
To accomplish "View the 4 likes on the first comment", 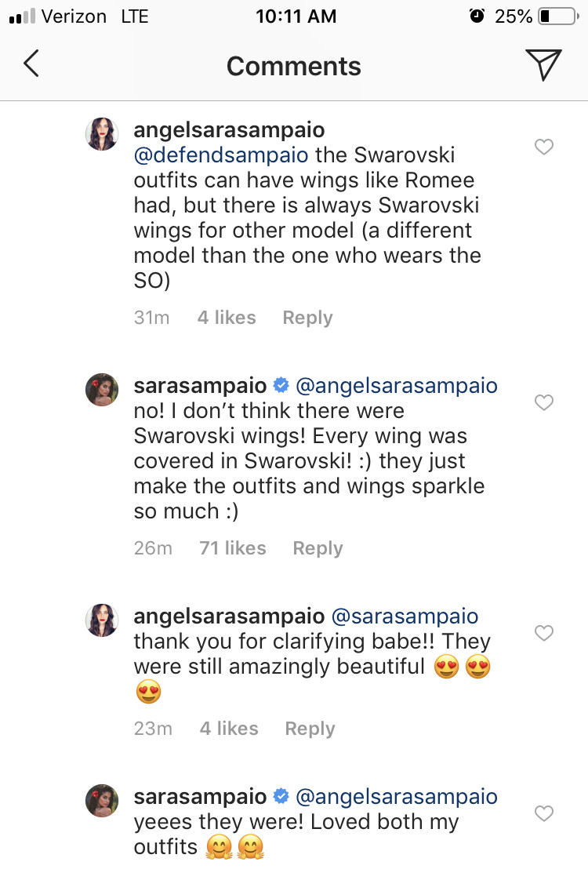I will pos(227,318).
